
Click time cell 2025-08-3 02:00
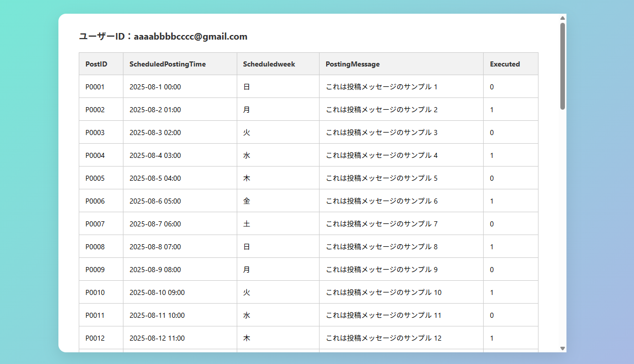click(x=180, y=133)
